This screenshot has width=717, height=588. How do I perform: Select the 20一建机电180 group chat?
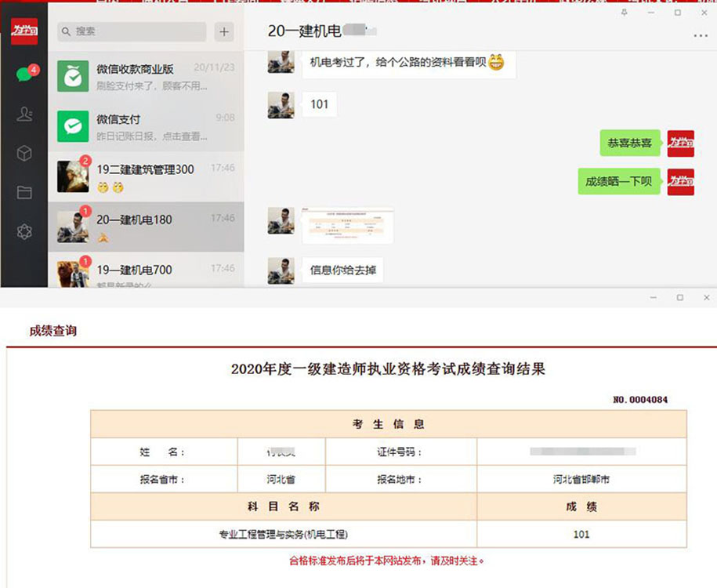(146, 227)
